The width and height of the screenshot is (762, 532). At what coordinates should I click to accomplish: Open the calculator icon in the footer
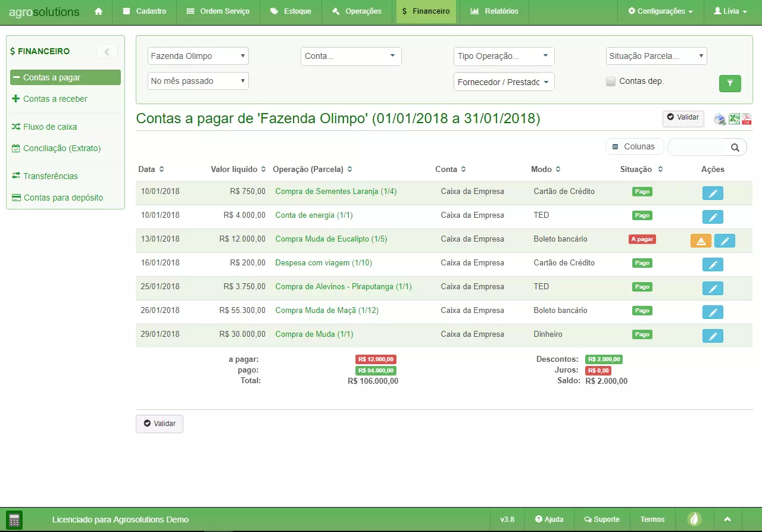[14, 520]
